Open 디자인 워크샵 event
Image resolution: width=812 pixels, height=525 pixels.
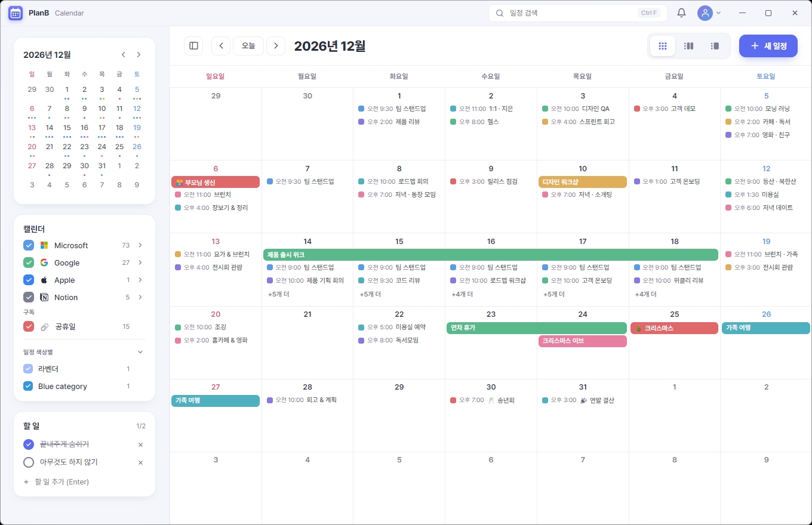point(583,182)
